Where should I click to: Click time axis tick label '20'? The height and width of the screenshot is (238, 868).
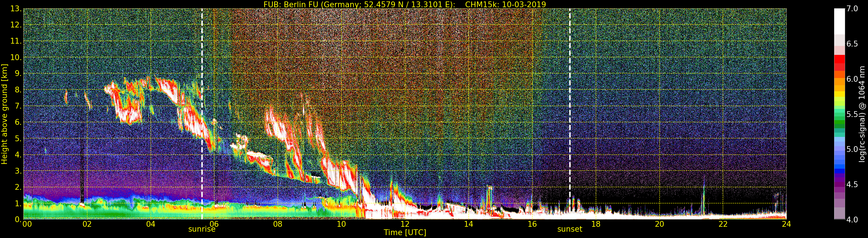click(659, 224)
